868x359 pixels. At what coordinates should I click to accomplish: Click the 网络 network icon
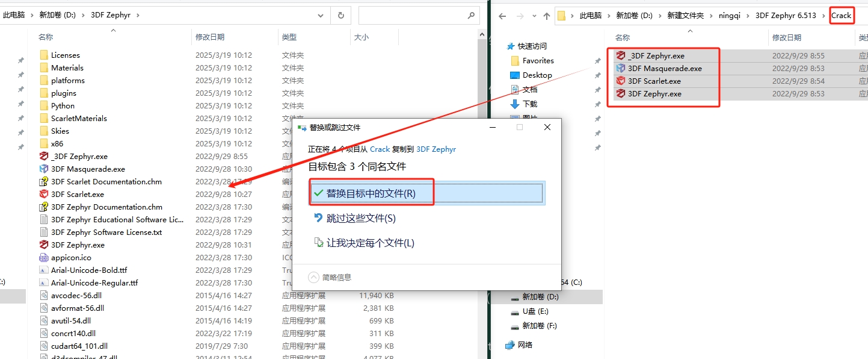coord(510,345)
